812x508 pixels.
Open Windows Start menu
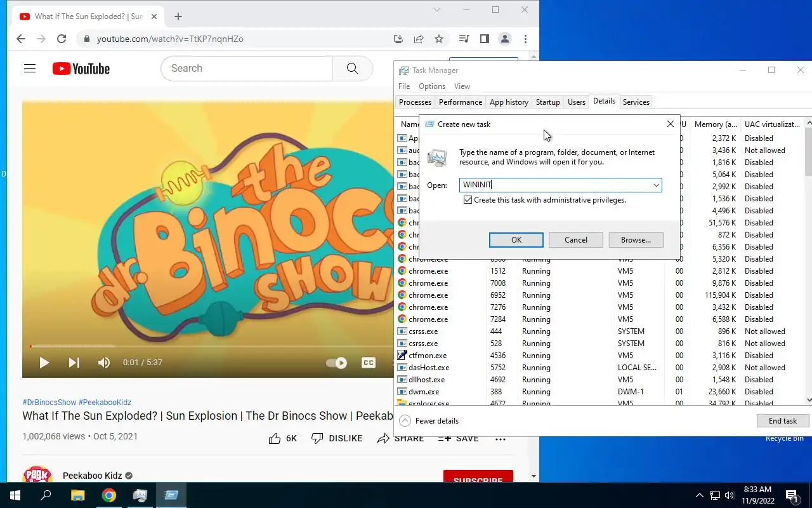pos(15,495)
